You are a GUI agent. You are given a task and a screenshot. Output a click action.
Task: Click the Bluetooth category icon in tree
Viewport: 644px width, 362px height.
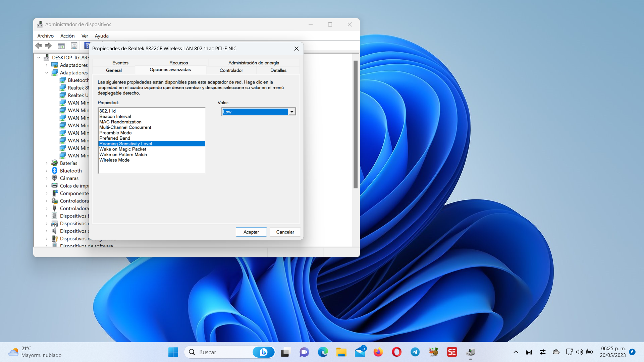[55, 171]
